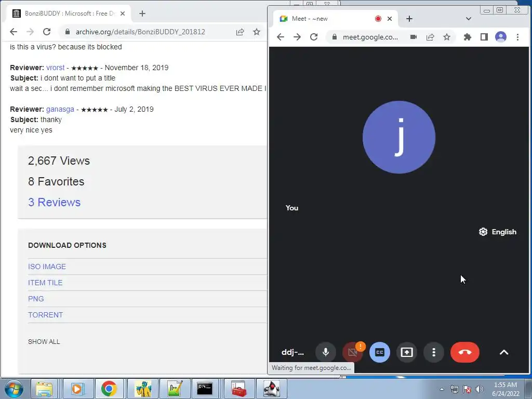Click camera permission icon in Meet address bar
The height and width of the screenshot is (399, 532).
(x=413, y=37)
